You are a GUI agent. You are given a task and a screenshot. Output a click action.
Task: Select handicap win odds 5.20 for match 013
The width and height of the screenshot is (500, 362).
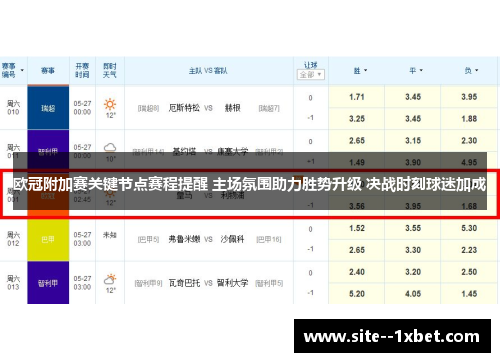[x=357, y=294]
